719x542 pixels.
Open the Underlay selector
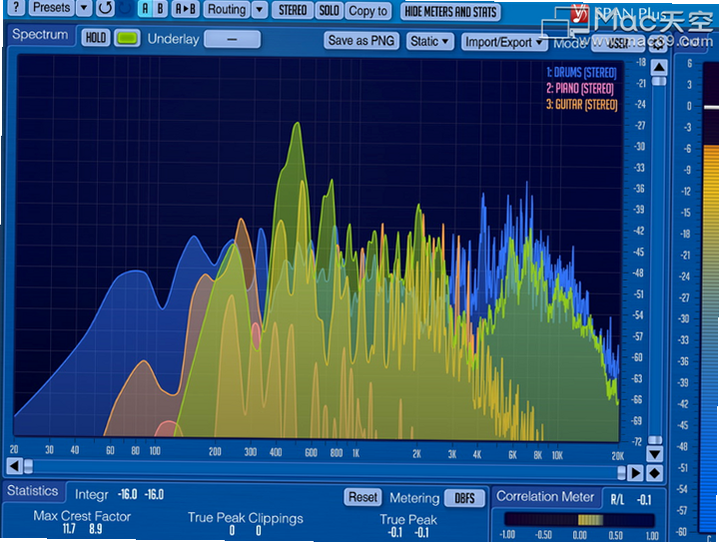[x=232, y=39]
